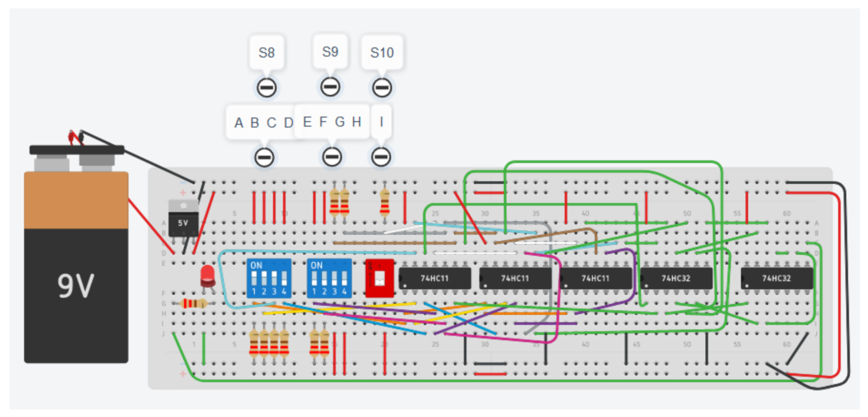Collapse the S10 annotation note

point(382,88)
